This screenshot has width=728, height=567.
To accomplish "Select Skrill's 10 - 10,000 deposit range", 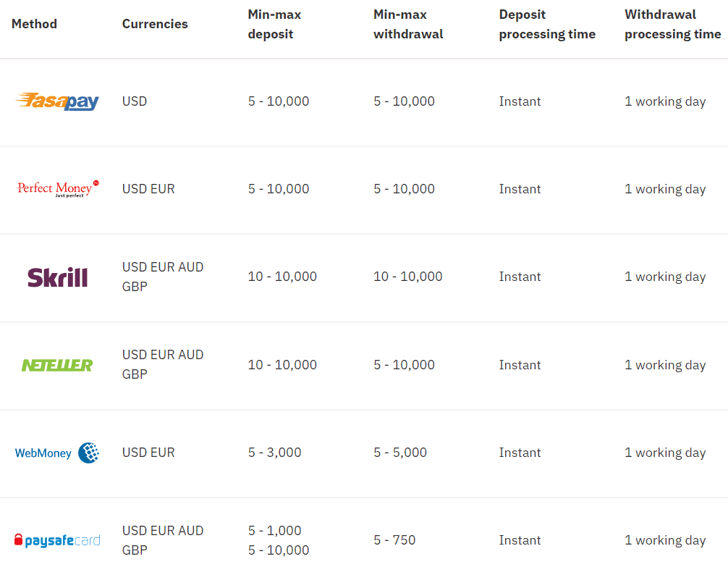I will [x=282, y=277].
